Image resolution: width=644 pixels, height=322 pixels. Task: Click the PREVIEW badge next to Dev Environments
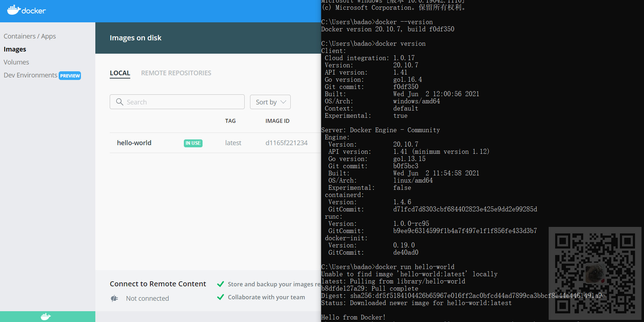click(70, 76)
